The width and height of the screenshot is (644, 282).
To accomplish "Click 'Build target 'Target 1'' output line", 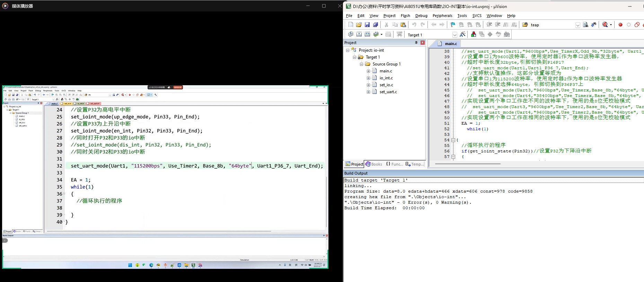I will pyautogui.click(x=376, y=180).
